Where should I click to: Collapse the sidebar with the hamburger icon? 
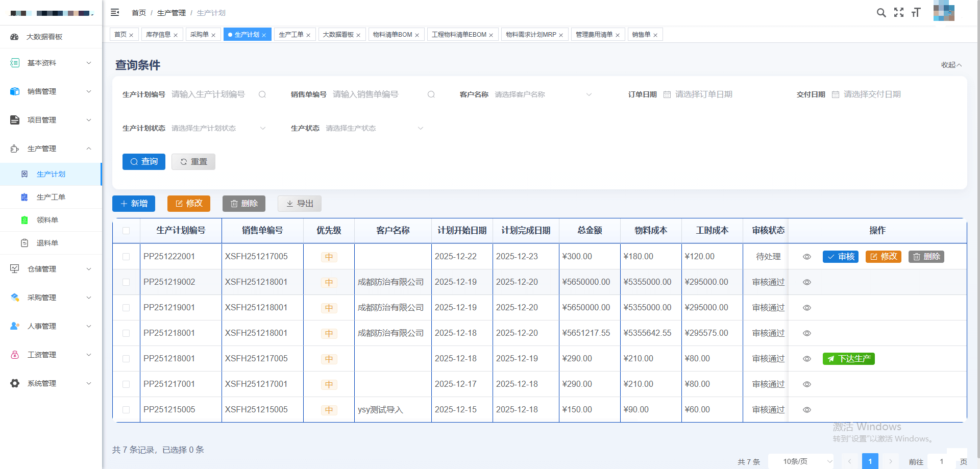click(x=115, y=12)
